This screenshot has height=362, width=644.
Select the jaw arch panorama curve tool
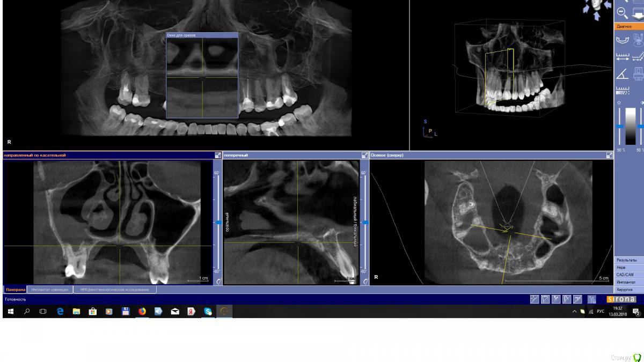pos(622,39)
